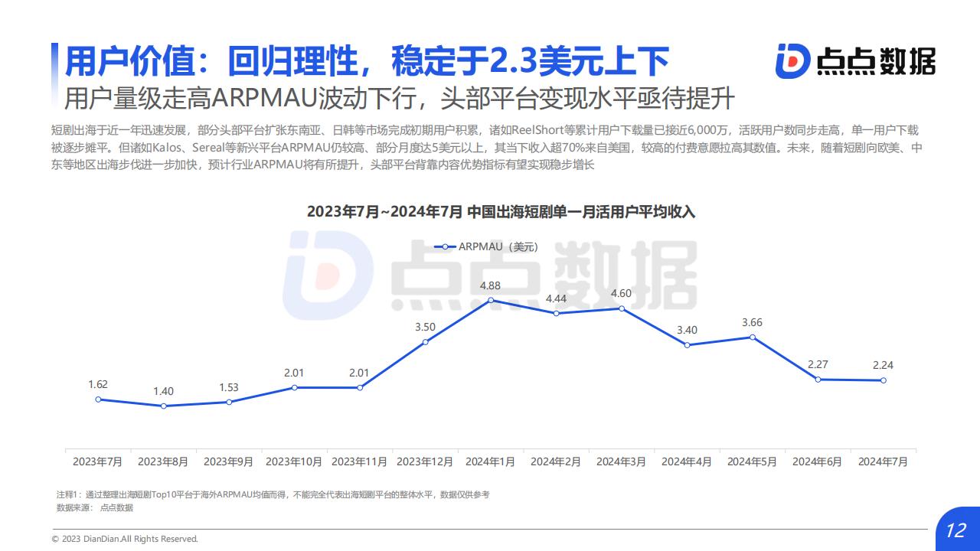Select the 2023年7月 data point on the line
980x551 pixels.
click(98, 399)
